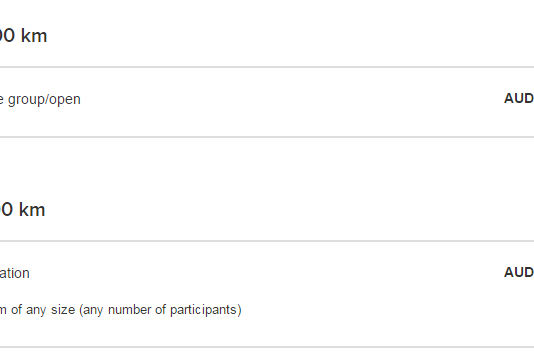Click the second "0 km" distance heading
Screen dimensions: 534x360
point(22,209)
